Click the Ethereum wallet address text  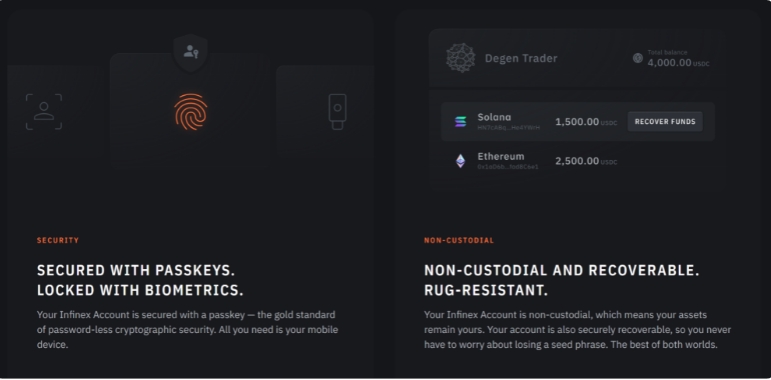508,167
